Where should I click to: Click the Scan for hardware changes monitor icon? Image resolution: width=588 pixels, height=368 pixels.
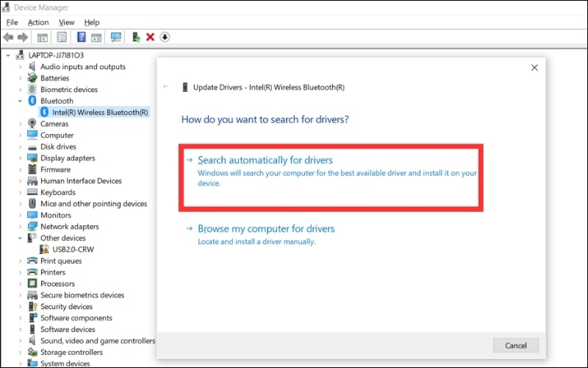[115, 37]
